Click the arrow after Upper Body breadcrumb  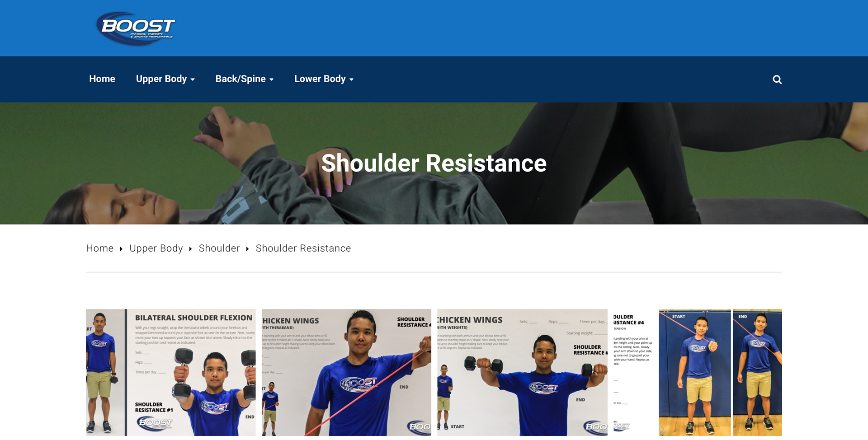click(x=190, y=249)
